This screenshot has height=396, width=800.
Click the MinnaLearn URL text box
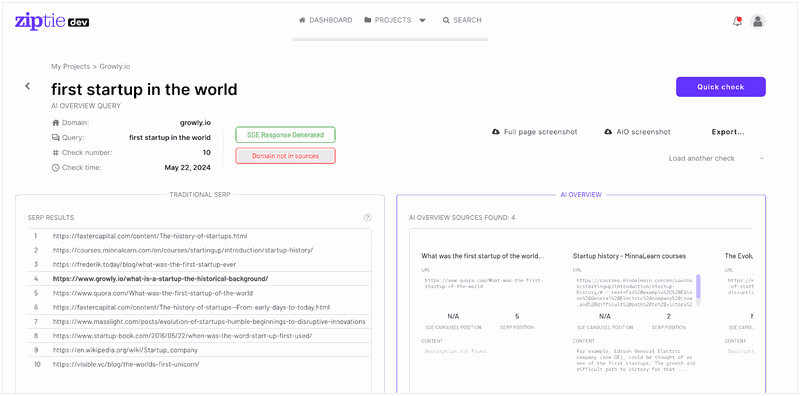pos(634,292)
